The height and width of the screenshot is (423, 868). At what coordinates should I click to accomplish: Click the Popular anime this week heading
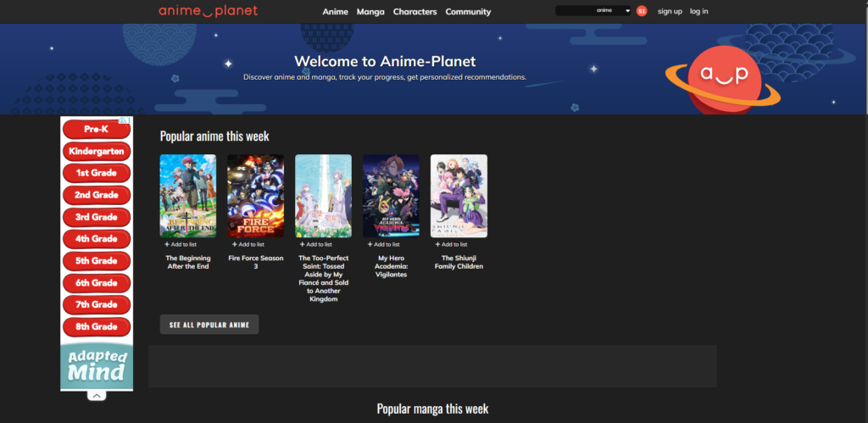pos(214,136)
